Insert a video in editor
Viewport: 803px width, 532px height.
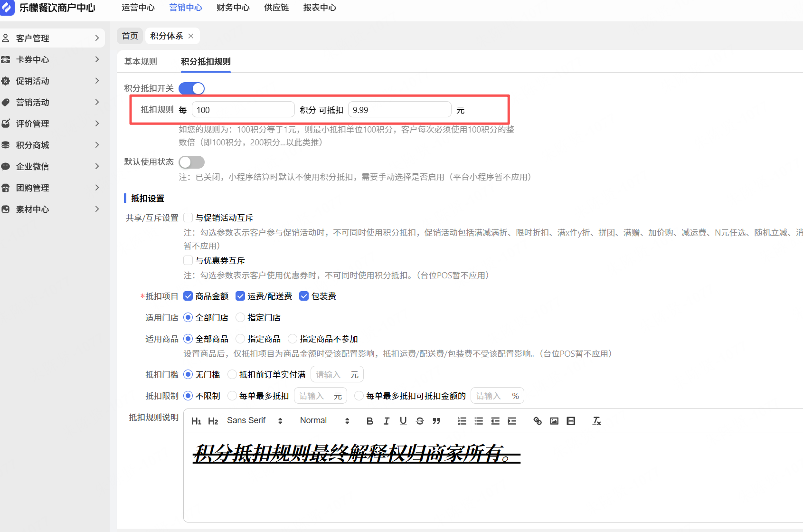571,421
